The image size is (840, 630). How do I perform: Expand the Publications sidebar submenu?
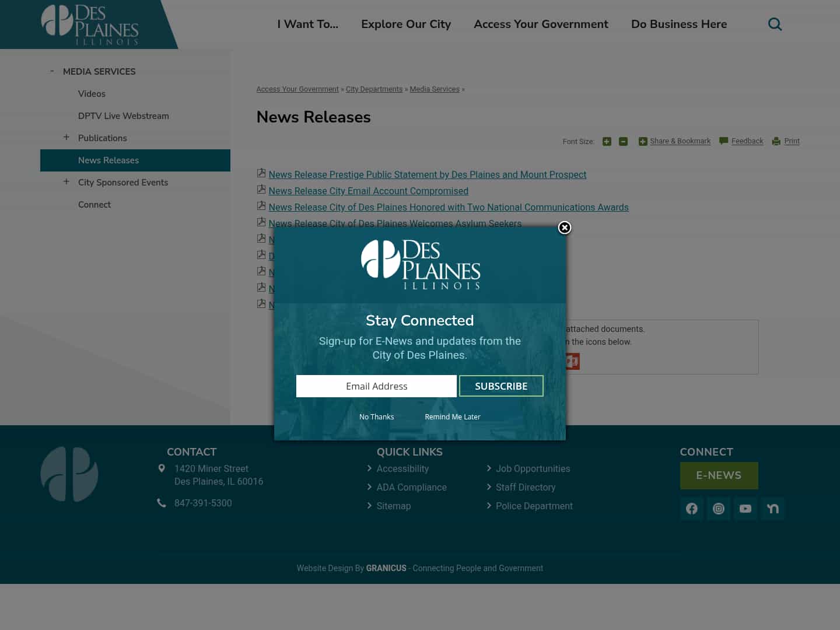pyautogui.click(x=66, y=138)
